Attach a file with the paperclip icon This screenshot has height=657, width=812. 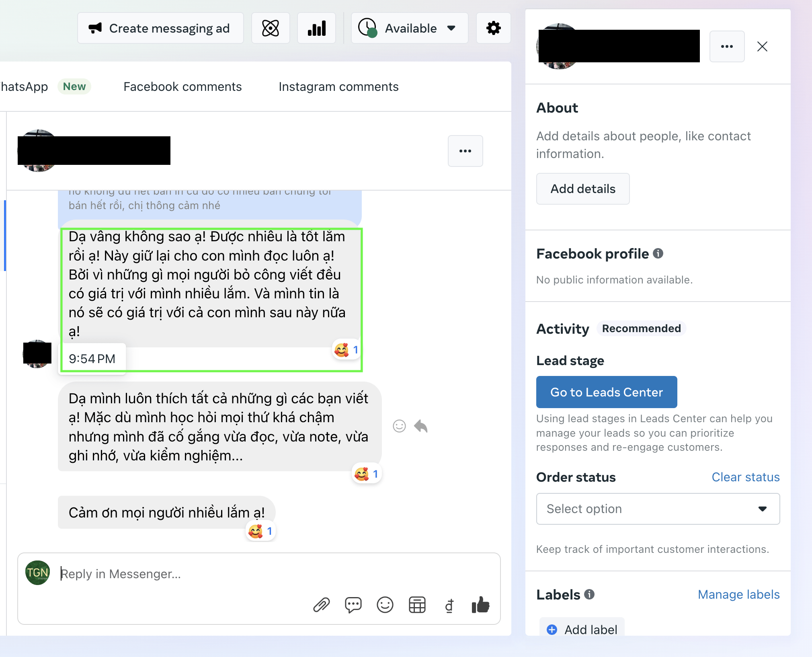coord(322,605)
